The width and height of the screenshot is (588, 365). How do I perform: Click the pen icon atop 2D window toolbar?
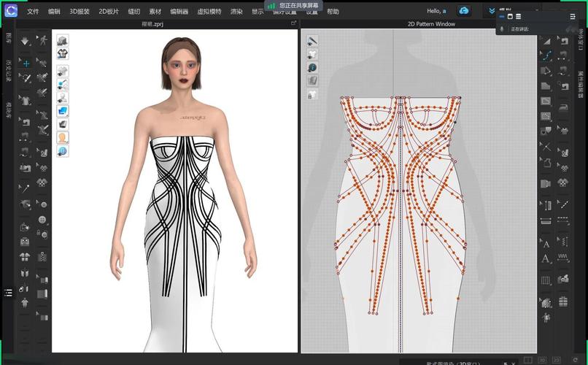tap(312, 40)
